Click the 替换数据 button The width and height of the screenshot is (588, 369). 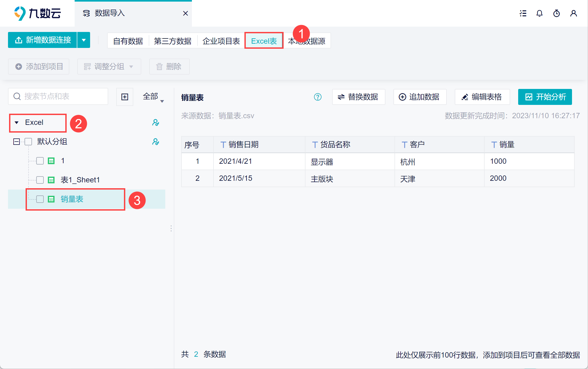point(359,97)
